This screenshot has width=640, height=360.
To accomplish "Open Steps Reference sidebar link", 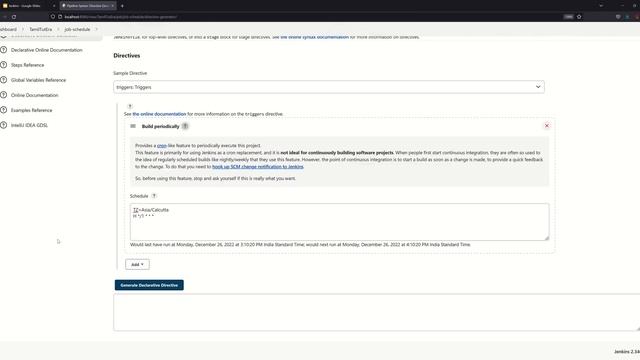I will point(27,65).
